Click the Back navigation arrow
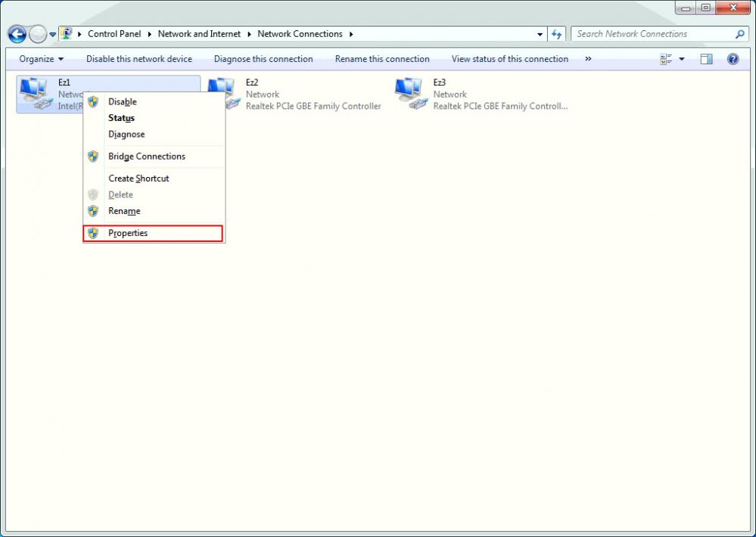The height and width of the screenshot is (537, 756). (x=16, y=34)
